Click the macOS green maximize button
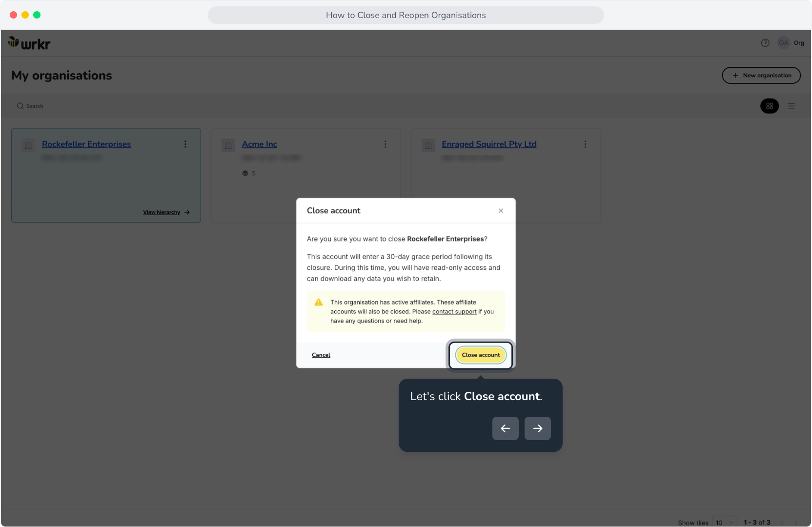 click(37, 15)
